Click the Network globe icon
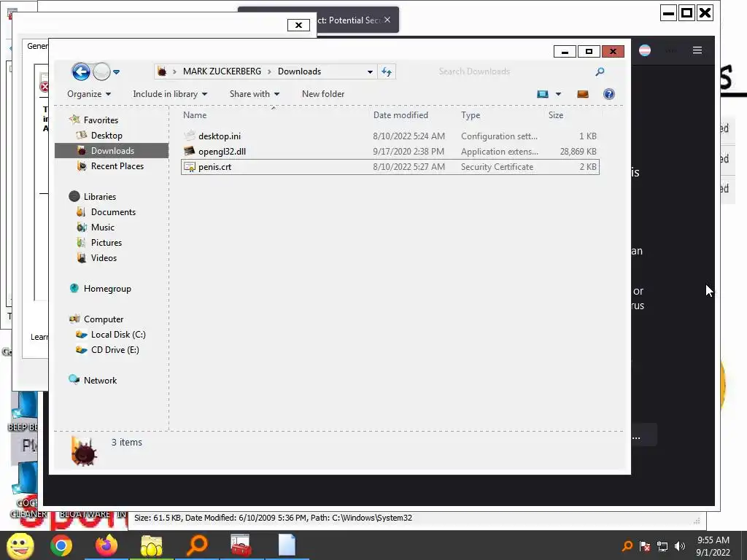 coord(74,379)
